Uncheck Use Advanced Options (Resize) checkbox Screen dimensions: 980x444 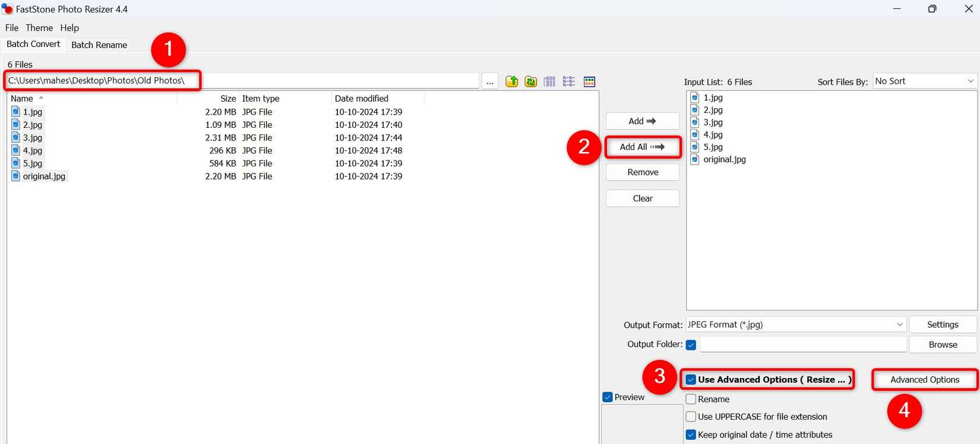691,380
